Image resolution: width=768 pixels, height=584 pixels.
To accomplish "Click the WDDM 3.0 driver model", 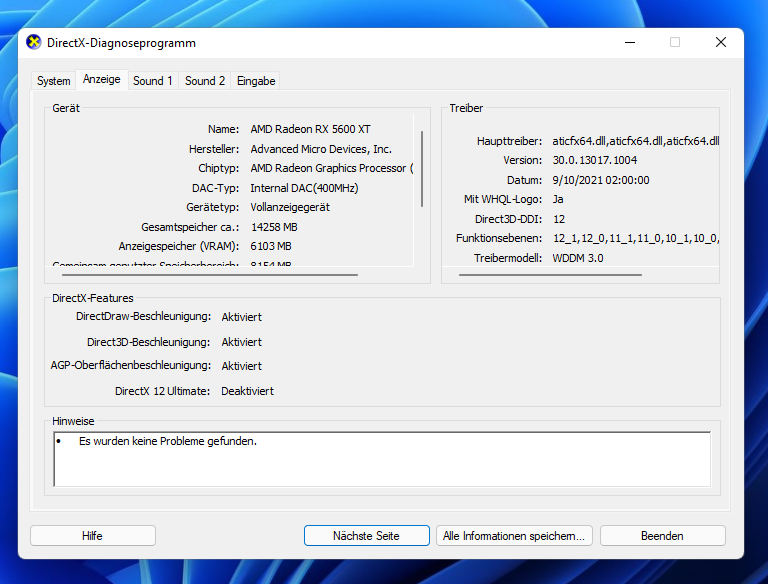I will (x=578, y=258).
